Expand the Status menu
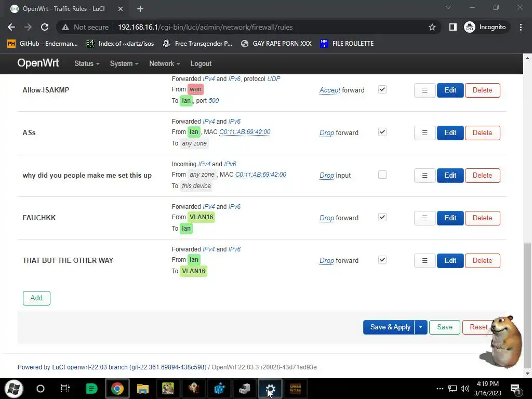Viewport: 532px width, 399px height. pyautogui.click(x=87, y=63)
